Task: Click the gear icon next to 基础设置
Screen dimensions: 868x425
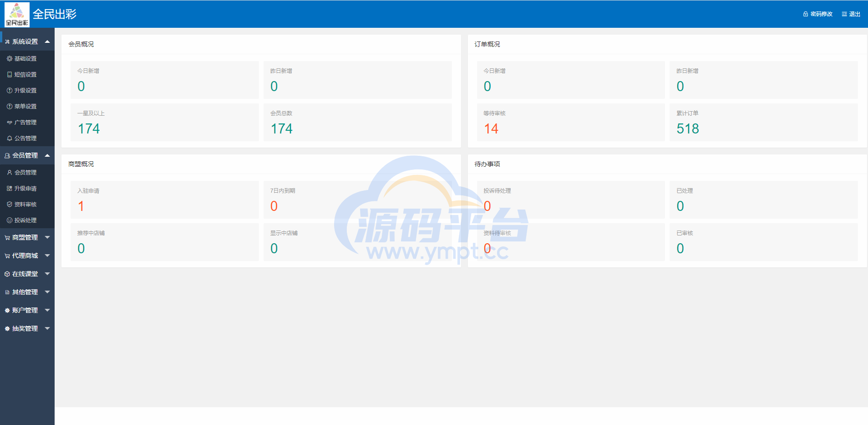Action: 10,59
